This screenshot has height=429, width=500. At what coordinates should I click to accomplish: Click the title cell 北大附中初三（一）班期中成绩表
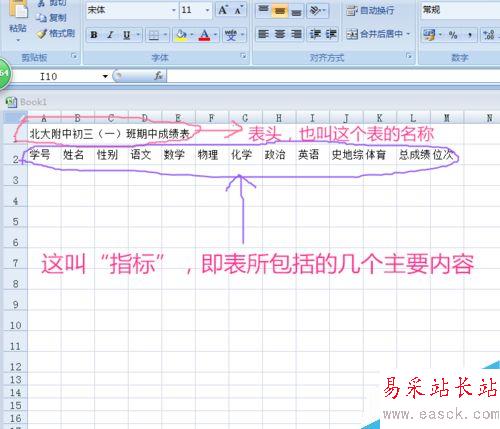pyautogui.click(x=110, y=134)
